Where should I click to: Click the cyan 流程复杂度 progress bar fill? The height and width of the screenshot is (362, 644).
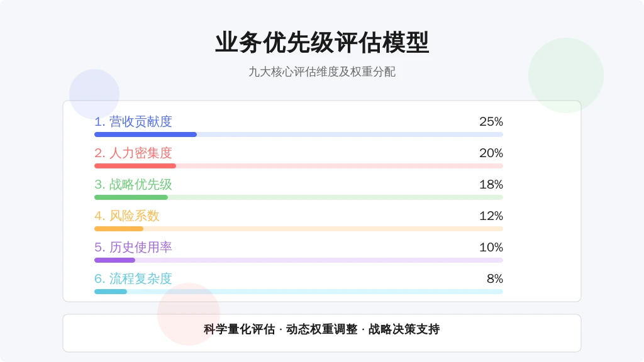coord(111,292)
